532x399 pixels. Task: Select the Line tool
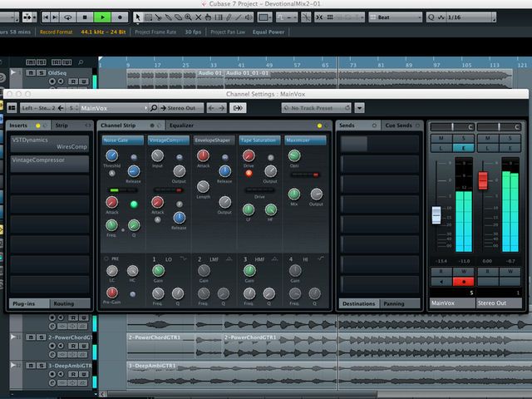[239, 17]
